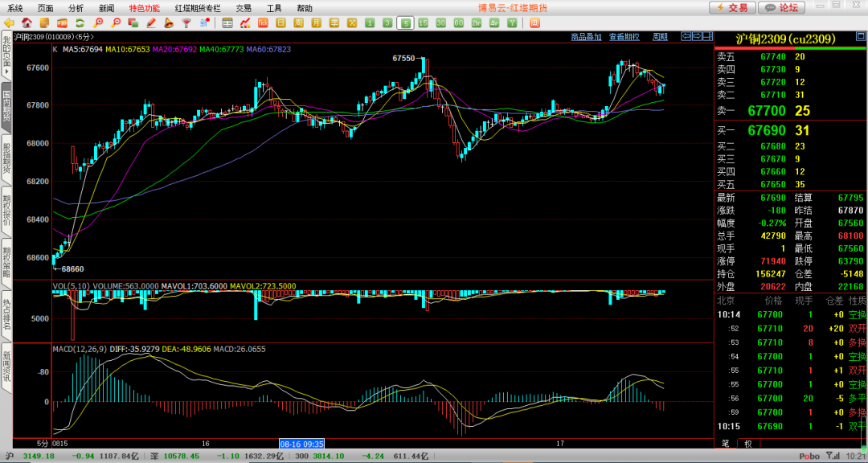Select the 权 tab below trade list
The image size is (868, 463).
click(748, 444)
